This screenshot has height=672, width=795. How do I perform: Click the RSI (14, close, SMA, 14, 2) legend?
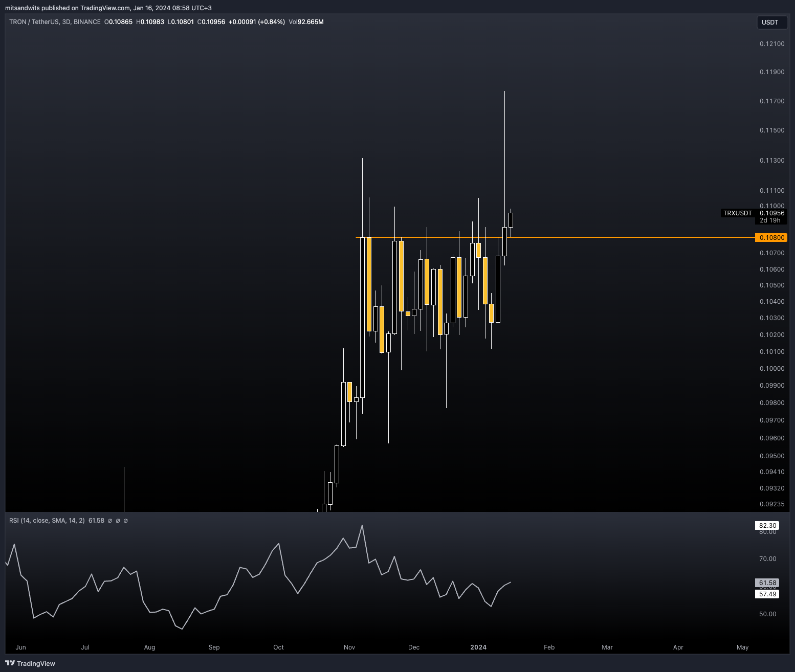(47, 521)
